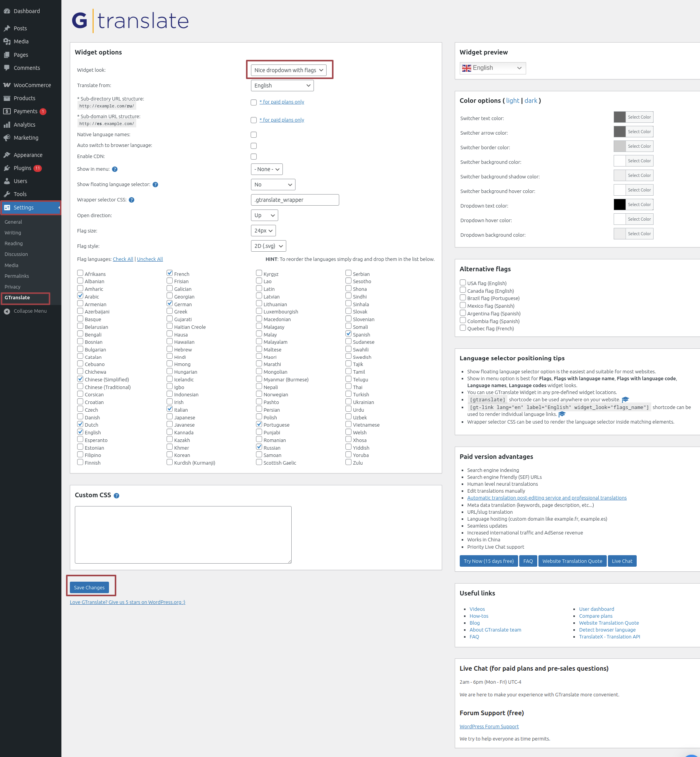Click Check All languages link
This screenshot has width=700, height=757.
tap(123, 259)
